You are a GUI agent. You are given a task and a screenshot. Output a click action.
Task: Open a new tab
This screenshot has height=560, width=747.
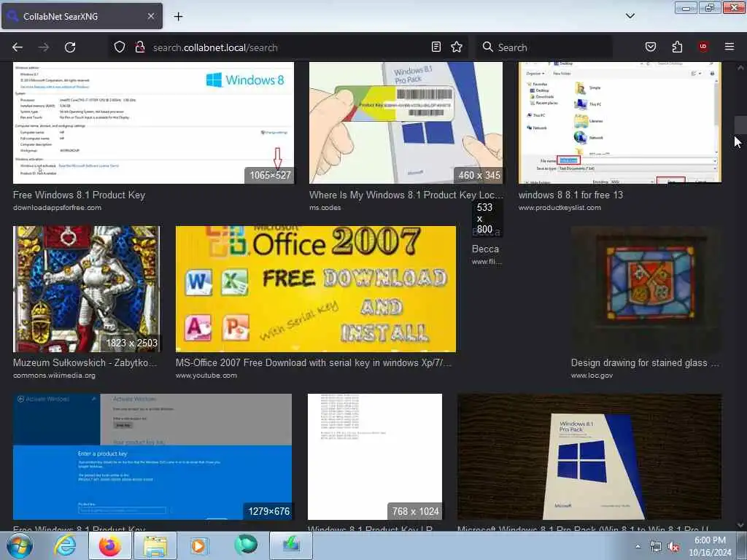point(178,16)
